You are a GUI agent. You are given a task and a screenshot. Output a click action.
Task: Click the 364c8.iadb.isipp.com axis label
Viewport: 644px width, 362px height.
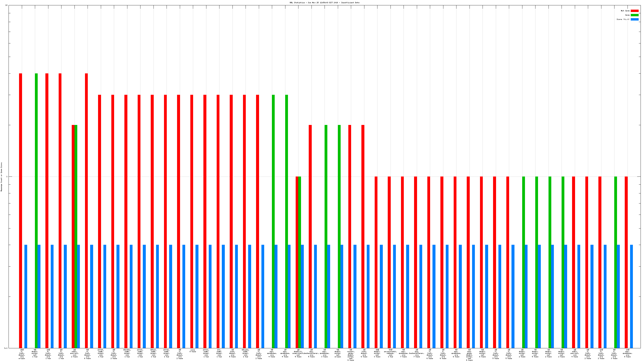click(153, 353)
